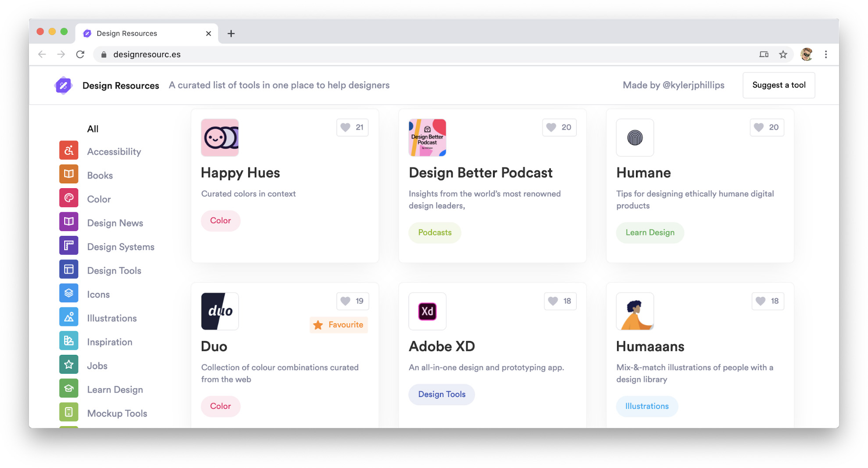The width and height of the screenshot is (868, 468).
Task: Click the Favourite badge on Duo
Action: coord(339,325)
